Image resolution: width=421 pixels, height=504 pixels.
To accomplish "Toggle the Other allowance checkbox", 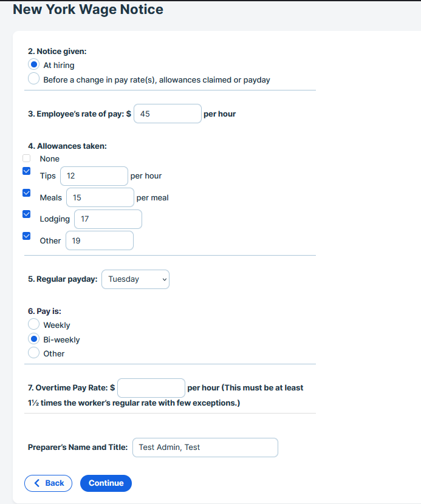I will [x=26, y=236].
